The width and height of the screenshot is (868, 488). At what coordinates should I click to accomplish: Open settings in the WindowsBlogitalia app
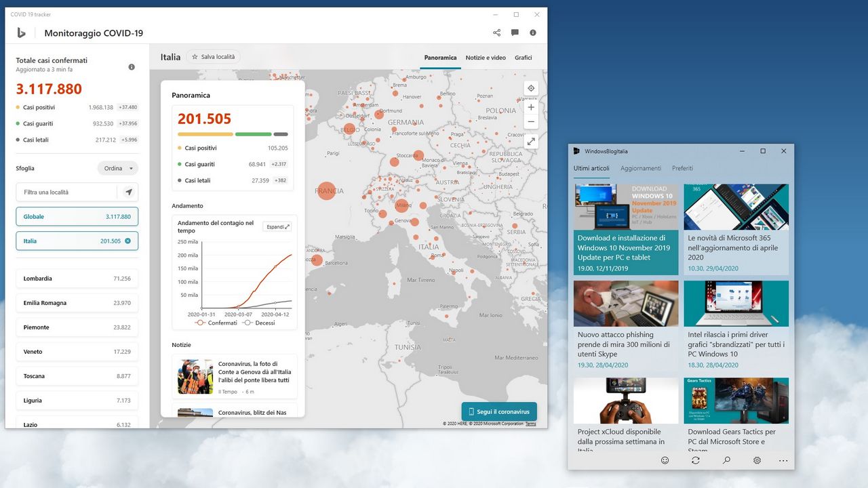coord(757,460)
